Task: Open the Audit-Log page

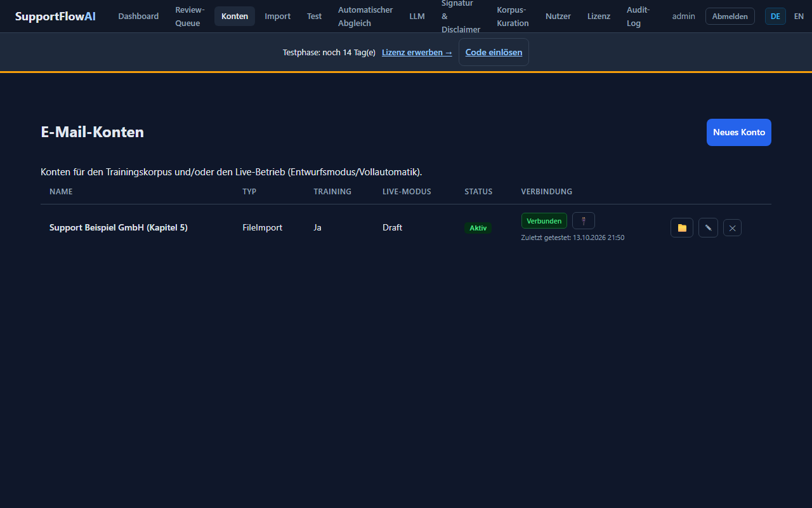Action: [x=638, y=17]
